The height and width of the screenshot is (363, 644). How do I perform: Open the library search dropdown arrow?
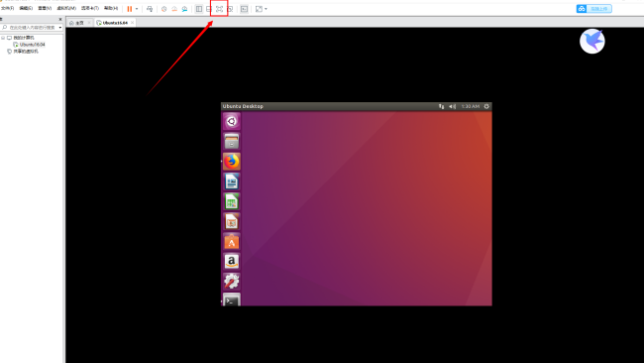point(60,27)
